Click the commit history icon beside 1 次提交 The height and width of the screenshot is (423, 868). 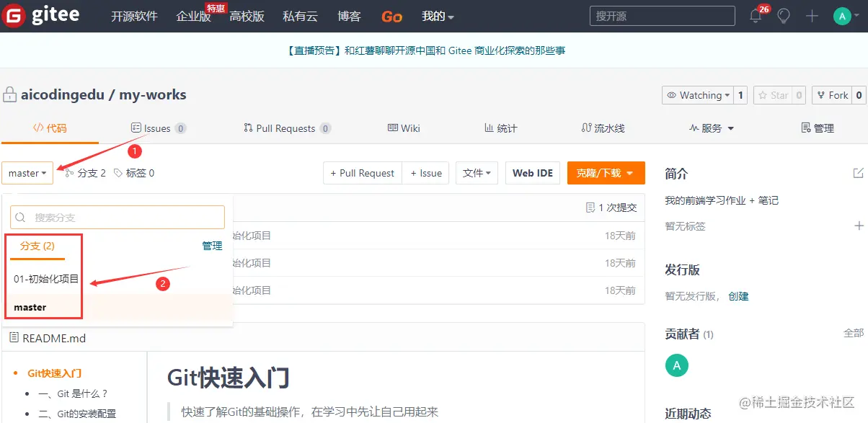click(x=591, y=208)
